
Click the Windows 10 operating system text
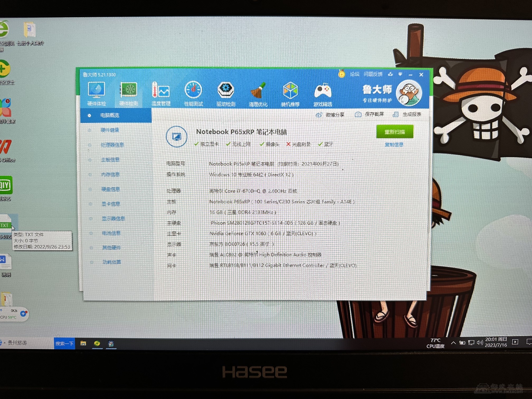[x=251, y=175]
